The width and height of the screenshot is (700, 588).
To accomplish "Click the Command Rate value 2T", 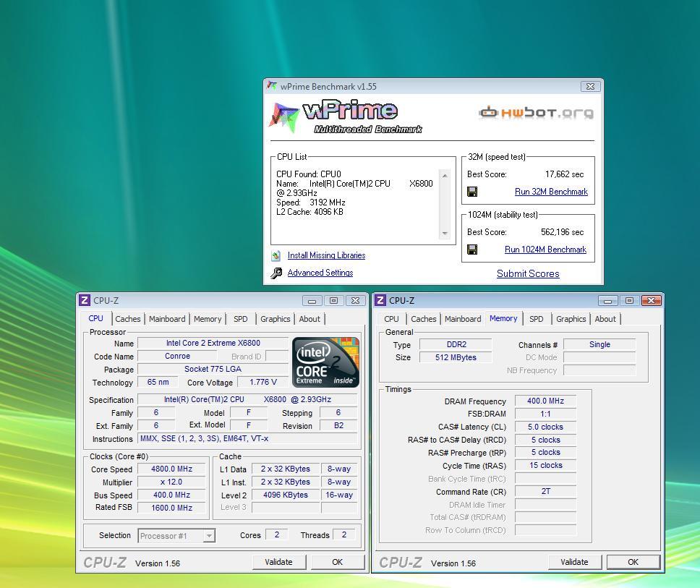I will (545, 491).
